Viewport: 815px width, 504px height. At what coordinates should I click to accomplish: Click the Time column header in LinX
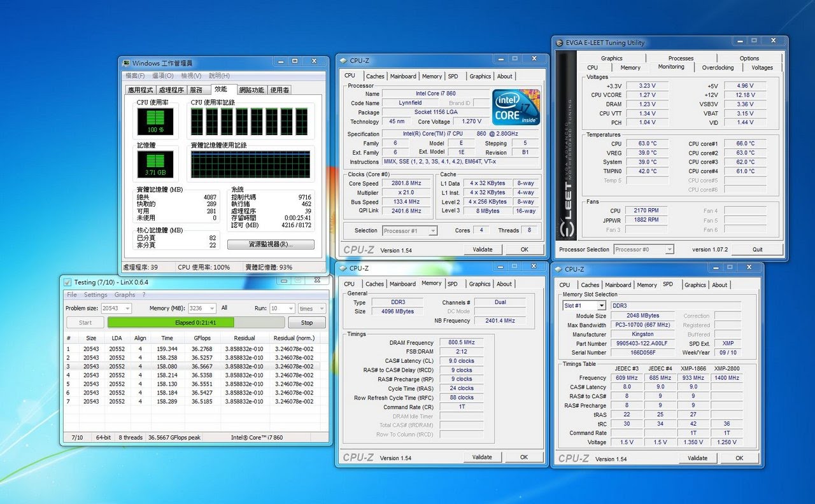[167, 338]
